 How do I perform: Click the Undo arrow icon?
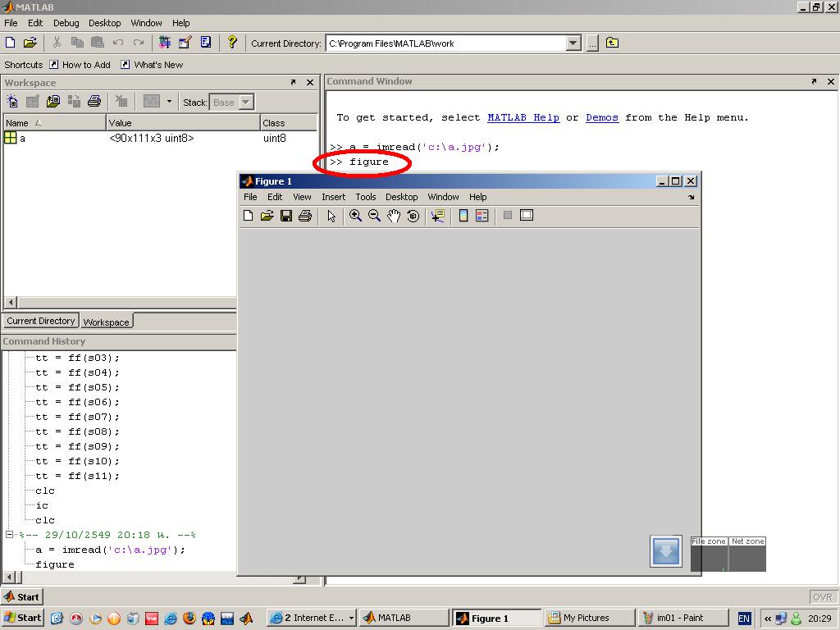click(118, 43)
